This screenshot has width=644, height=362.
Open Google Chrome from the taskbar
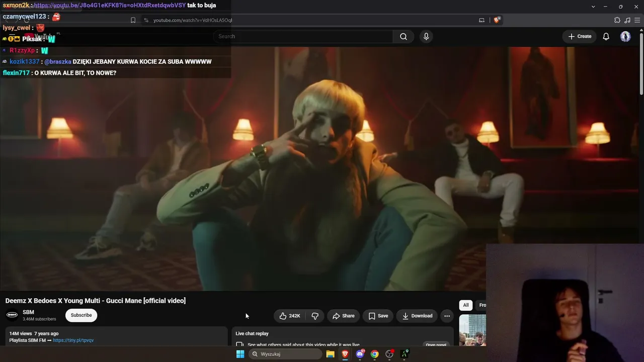coord(375,354)
